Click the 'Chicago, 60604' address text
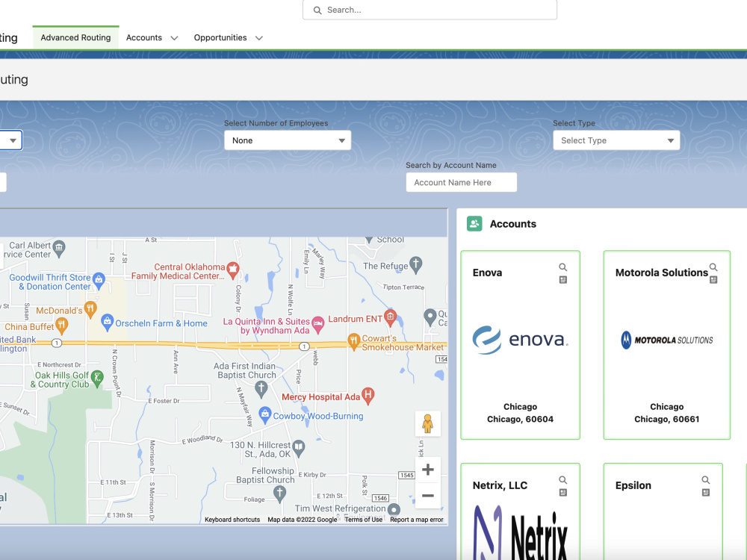The image size is (747, 560). [520, 419]
